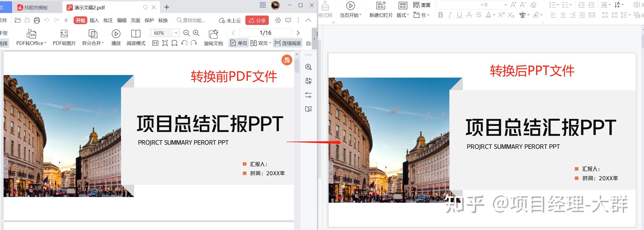Go to next PDF page arrow

click(298, 33)
